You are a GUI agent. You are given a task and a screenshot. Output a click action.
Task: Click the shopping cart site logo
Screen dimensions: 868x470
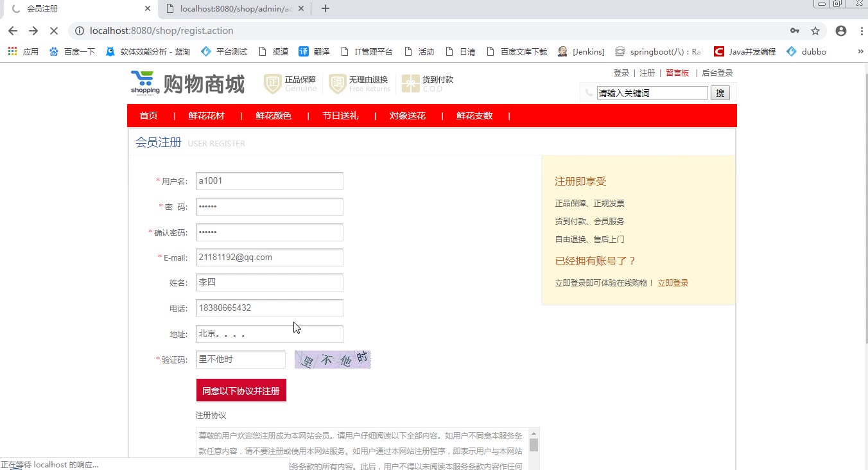[145, 83]
